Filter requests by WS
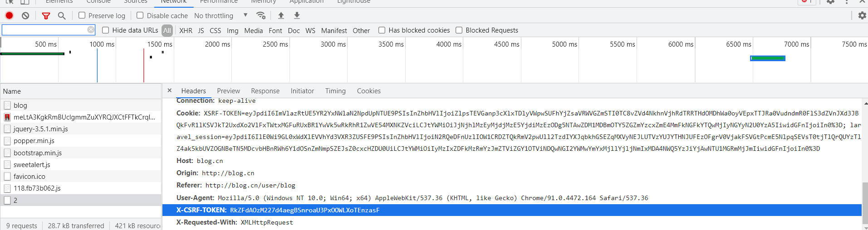This screenshot has width=868, height=230. (x=310, y=31)
